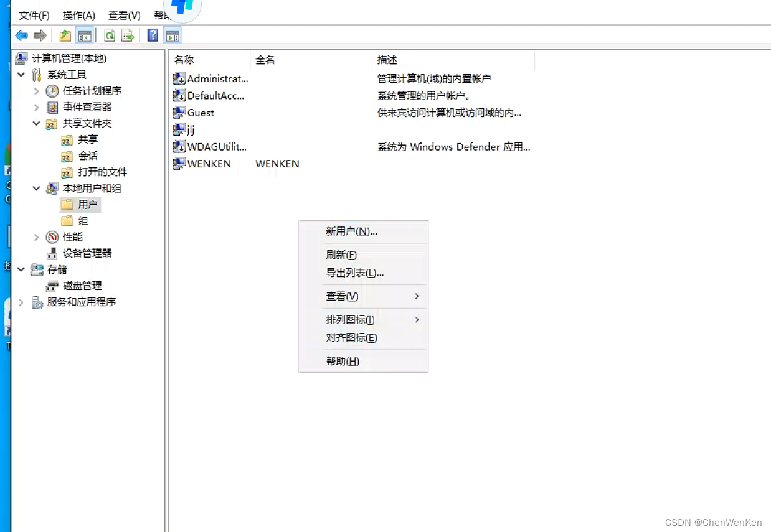
Task: Click description 供来宾访问计算机或访问域的内...
Action: [449, 113]
